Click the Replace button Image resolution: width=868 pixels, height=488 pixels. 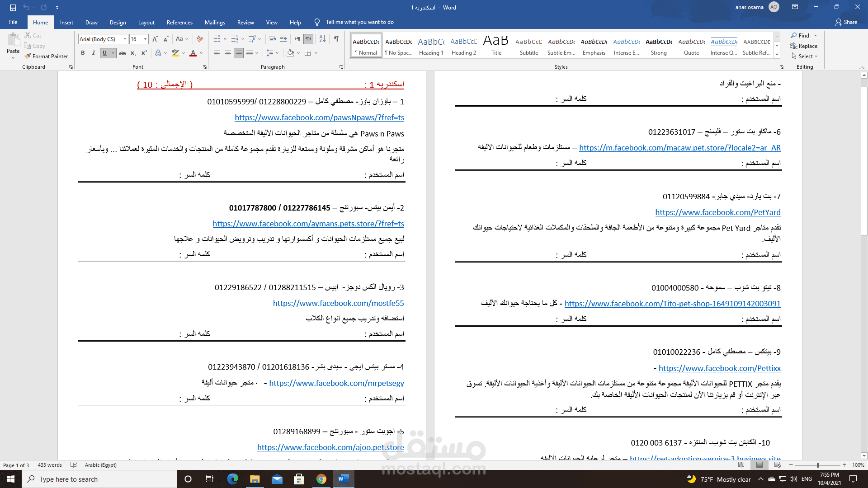tap(804, 46)
